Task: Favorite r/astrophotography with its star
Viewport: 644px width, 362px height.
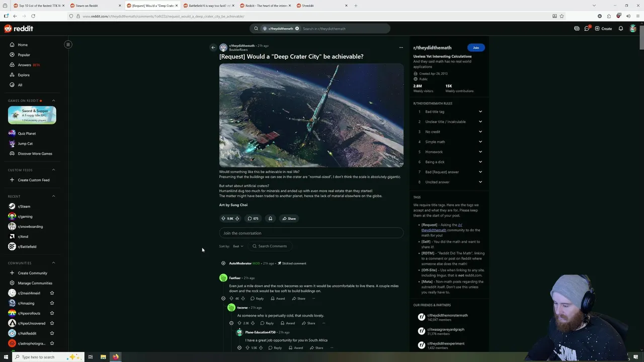Action: click(x=52, y=343)
